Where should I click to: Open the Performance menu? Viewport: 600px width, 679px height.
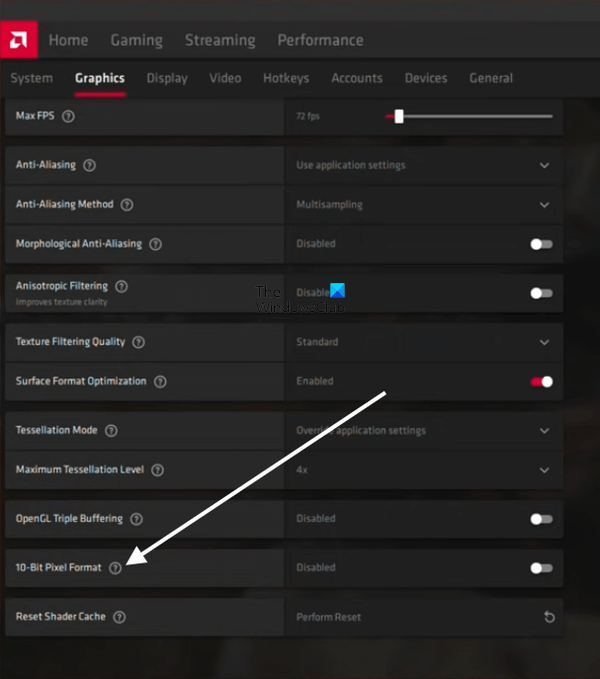[x=320, y=40]
